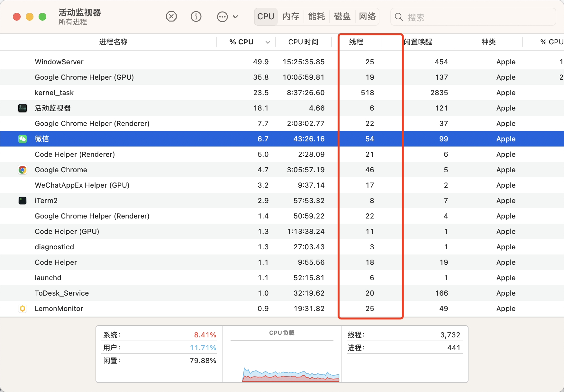Click total 线程 3,732 value

[x=450, y=335]
